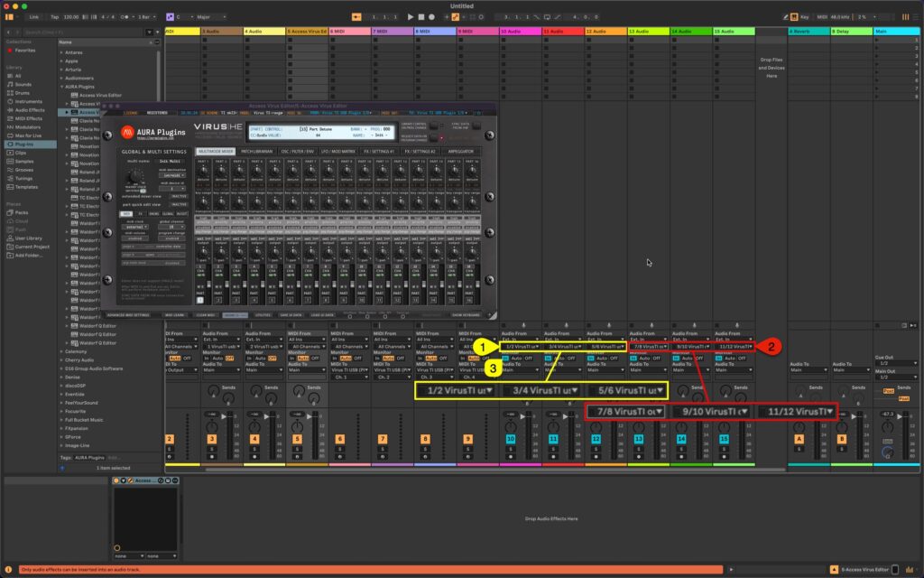Click SHOW KEYBOARD in the Virus editor
This screenshot has height=578, width=924.
(467, 315)
